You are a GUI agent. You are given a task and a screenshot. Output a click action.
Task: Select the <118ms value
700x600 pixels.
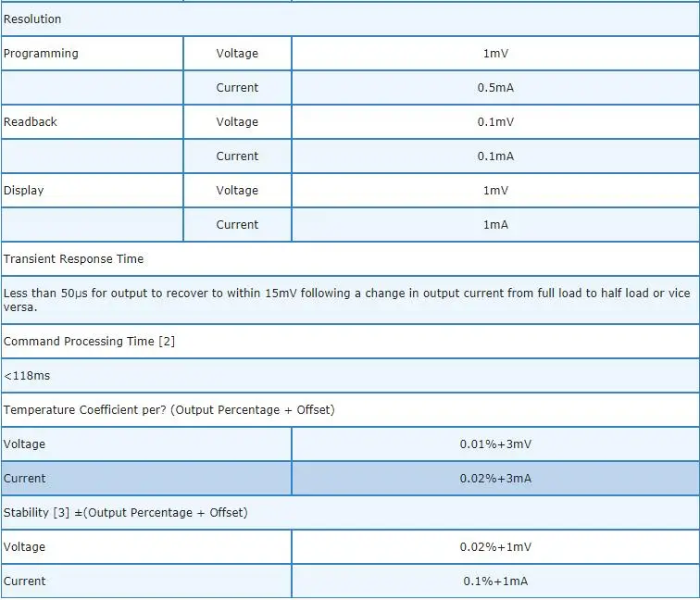[27, 376]
